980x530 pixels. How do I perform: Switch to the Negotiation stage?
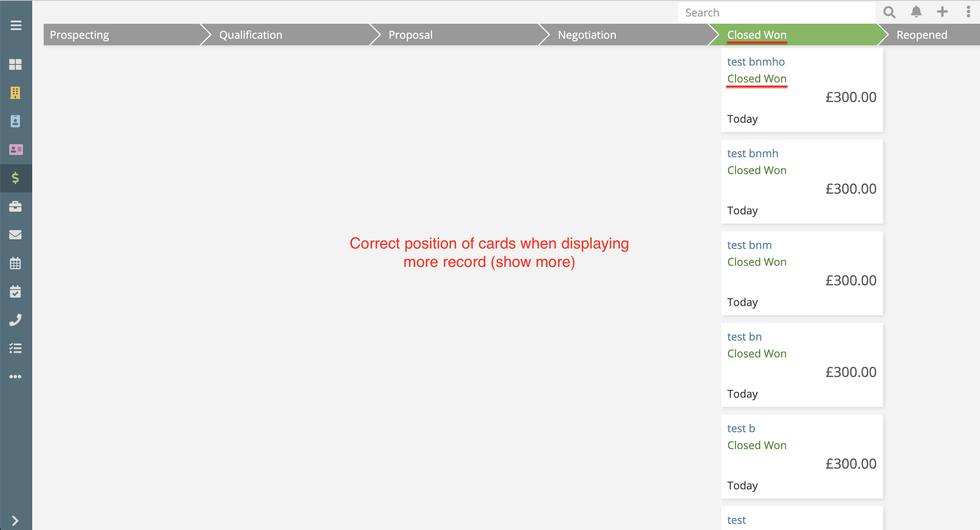pos(587,35)
